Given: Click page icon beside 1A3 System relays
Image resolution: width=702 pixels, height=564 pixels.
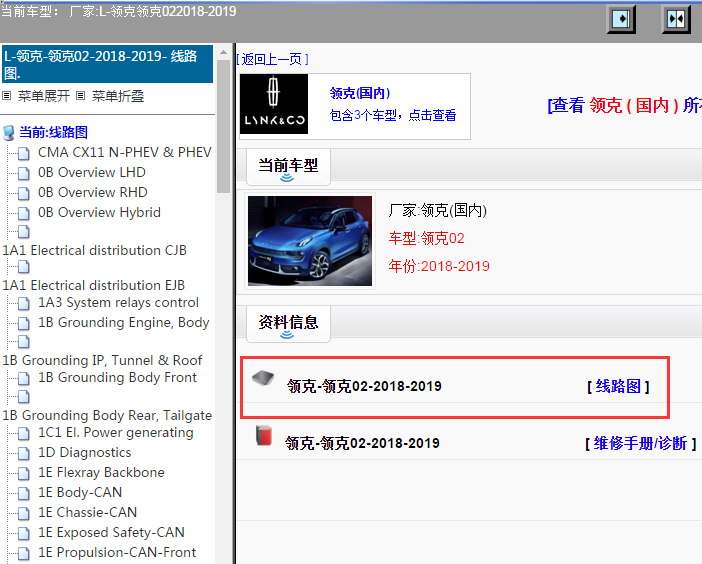Looking at the screenshot, I should click(24, 303).
